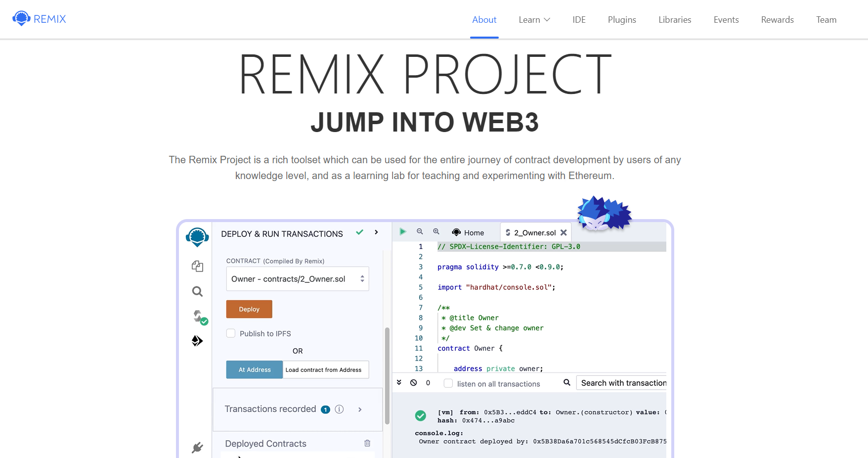This screenshot has width=868, height=458.
Task: Click the panel's vertical scrollbar
Action: (387, 376)
